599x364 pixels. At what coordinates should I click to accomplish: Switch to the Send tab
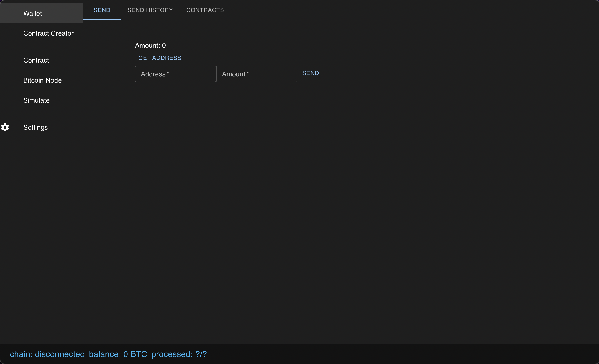pyautogui.click(x=102, y=10)
